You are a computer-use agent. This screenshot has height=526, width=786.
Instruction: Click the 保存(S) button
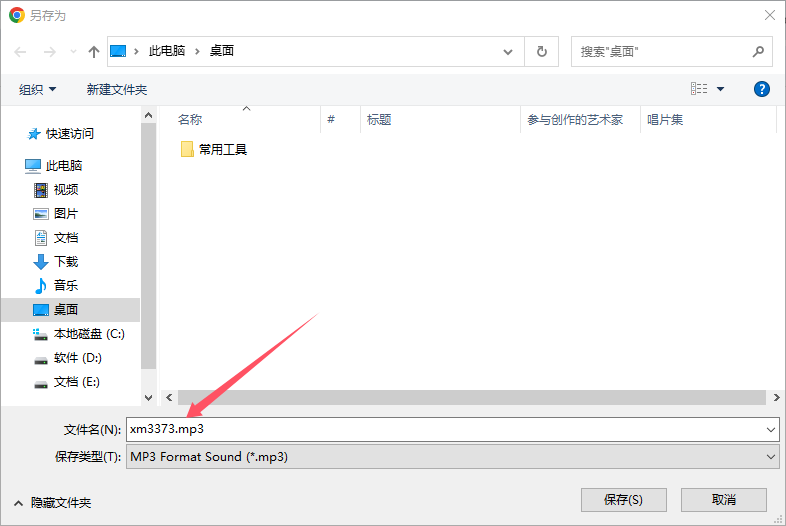(623, 499)
